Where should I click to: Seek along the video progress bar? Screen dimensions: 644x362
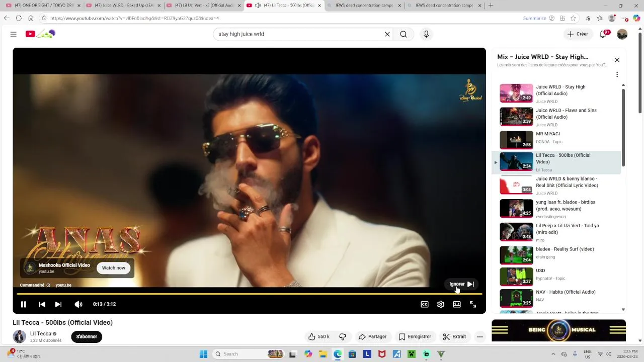[250, 294]
